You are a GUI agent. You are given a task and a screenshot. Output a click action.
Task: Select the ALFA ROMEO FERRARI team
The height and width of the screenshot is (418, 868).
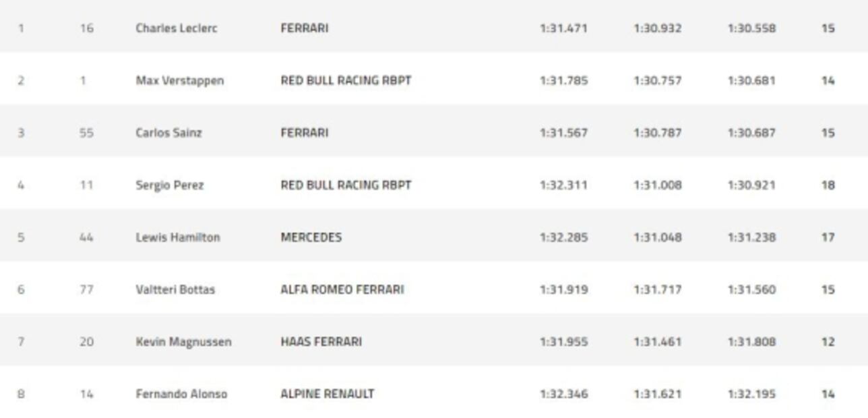(342, 290)
